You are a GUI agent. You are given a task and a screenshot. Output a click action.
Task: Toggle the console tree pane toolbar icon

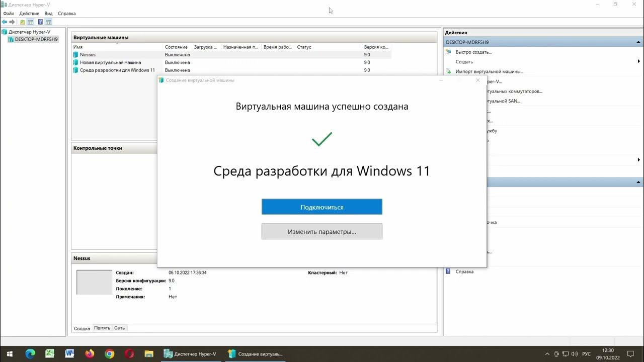pyautogui.click(x=31, y=22)
